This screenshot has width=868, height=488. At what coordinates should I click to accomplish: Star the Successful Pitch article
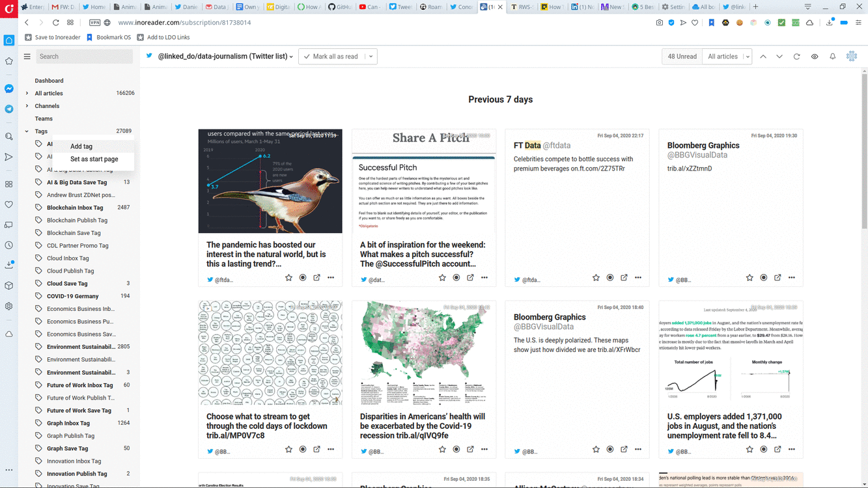442,278
